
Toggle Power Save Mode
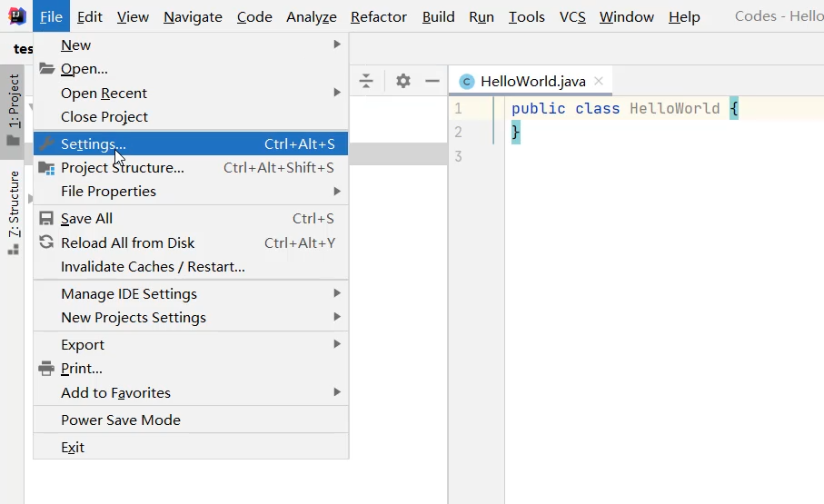(121, 420)
